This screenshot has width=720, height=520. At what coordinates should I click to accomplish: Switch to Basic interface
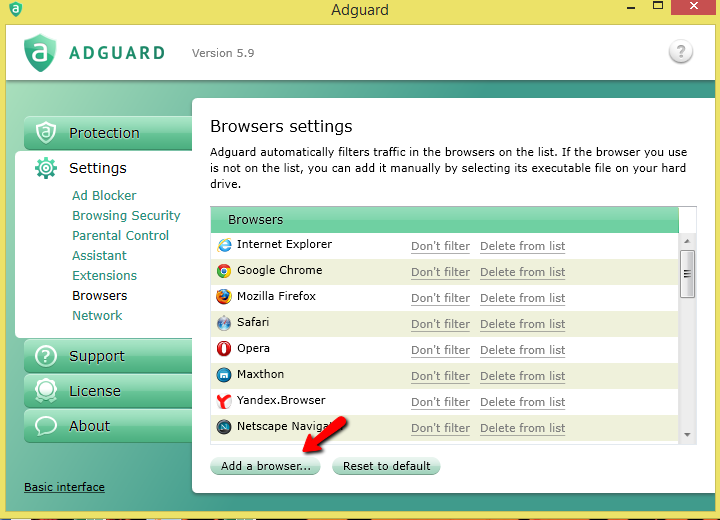coord(64,487)
